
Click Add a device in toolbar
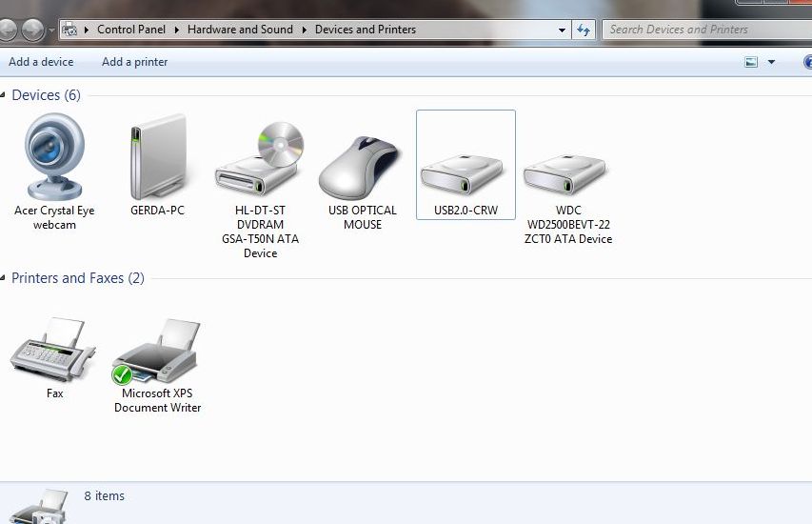coord(41,62)
